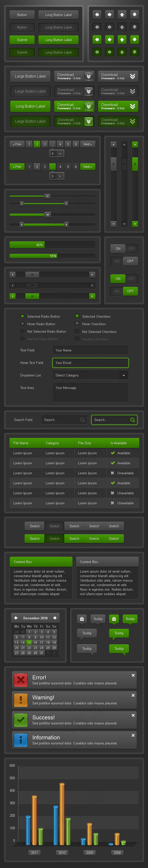Click the orange Warning exclamation icon
Screen dimensions: 148x868
tap(21, 700)
